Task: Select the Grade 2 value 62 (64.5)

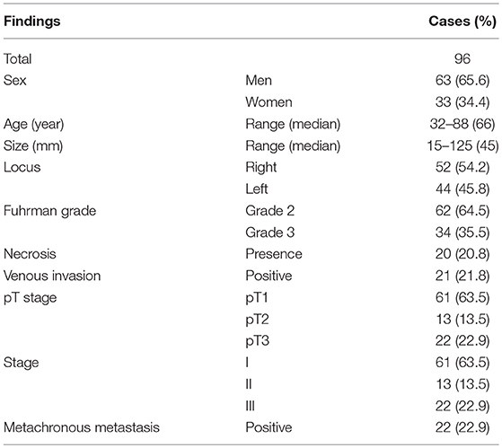Action: pyautogui.click(x=462, y=211)
